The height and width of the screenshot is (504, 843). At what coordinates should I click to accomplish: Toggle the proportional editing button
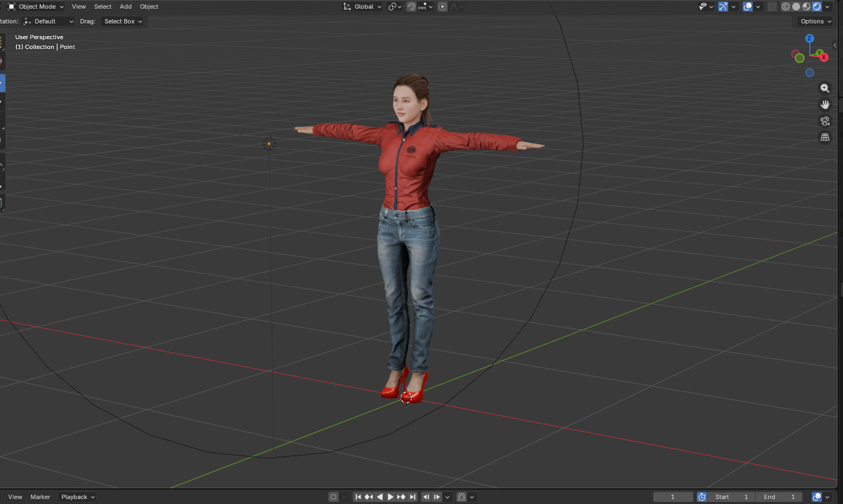(x=442, y=7)
